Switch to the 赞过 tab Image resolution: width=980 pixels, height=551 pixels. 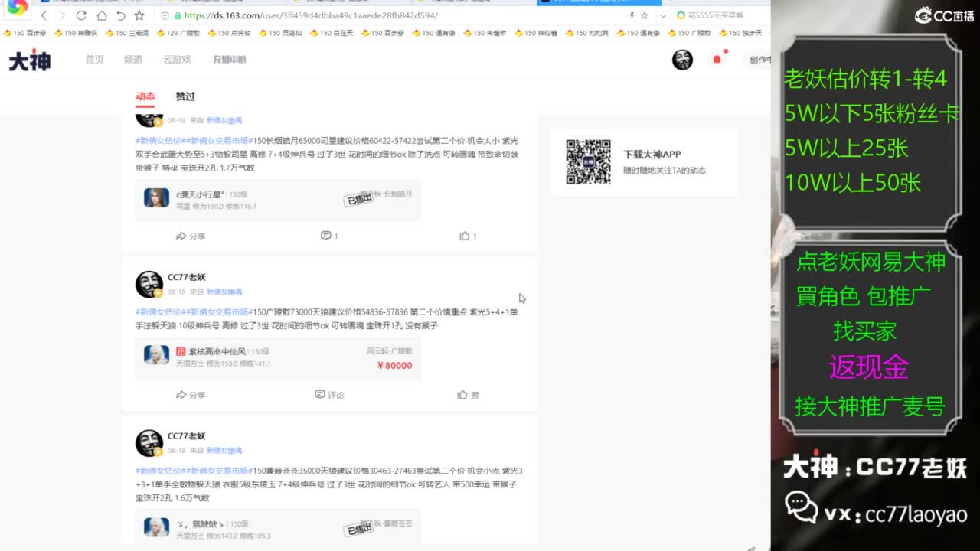[185, 96]
